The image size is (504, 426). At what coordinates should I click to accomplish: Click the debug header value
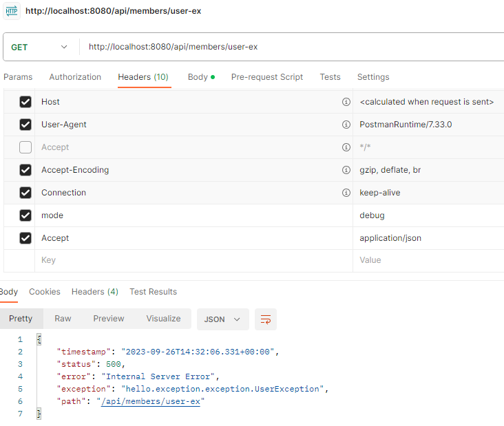pyautogui.click(x=372, y=215)
